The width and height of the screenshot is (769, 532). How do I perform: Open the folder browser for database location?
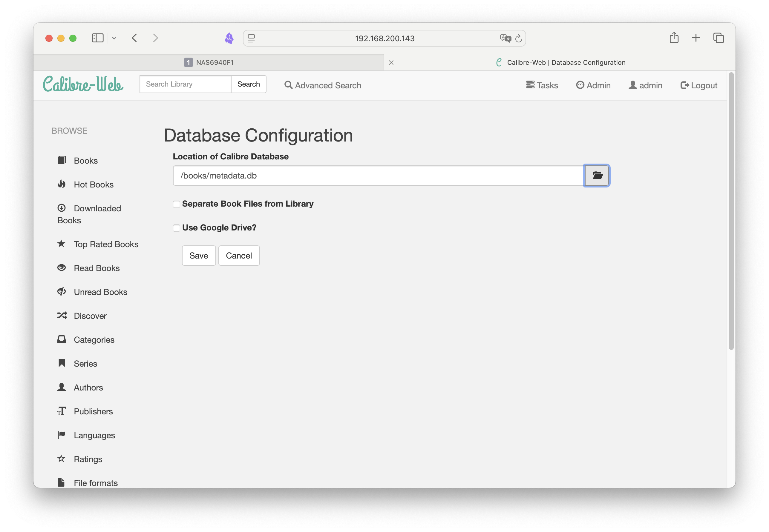pos(597,175)
